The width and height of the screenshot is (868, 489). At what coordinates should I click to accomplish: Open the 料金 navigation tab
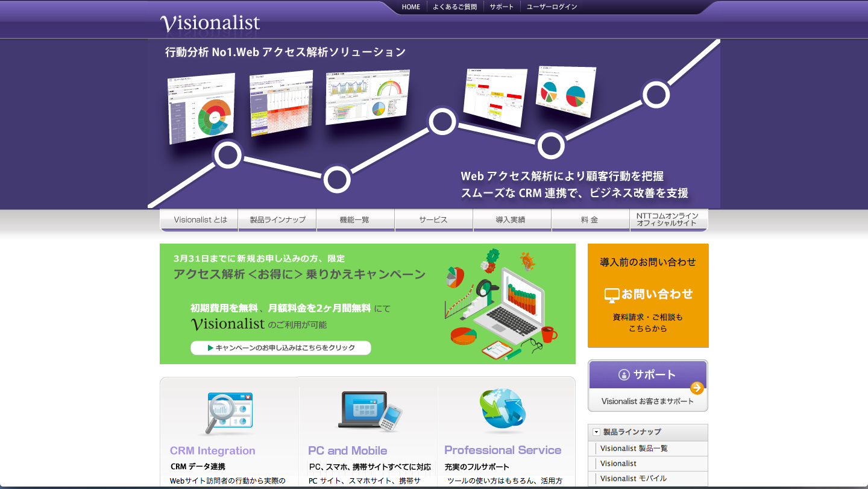click(x=590, y=220)
